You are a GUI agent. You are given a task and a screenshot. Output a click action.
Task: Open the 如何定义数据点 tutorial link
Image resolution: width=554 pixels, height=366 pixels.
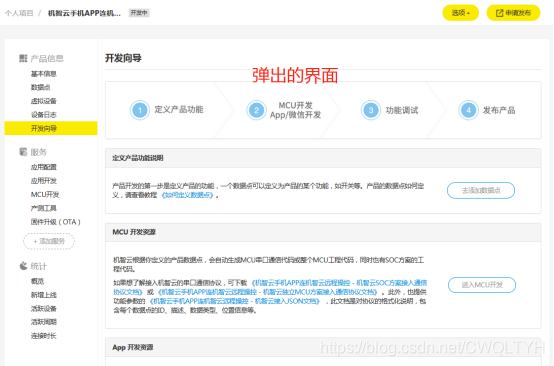coord(187,195)
